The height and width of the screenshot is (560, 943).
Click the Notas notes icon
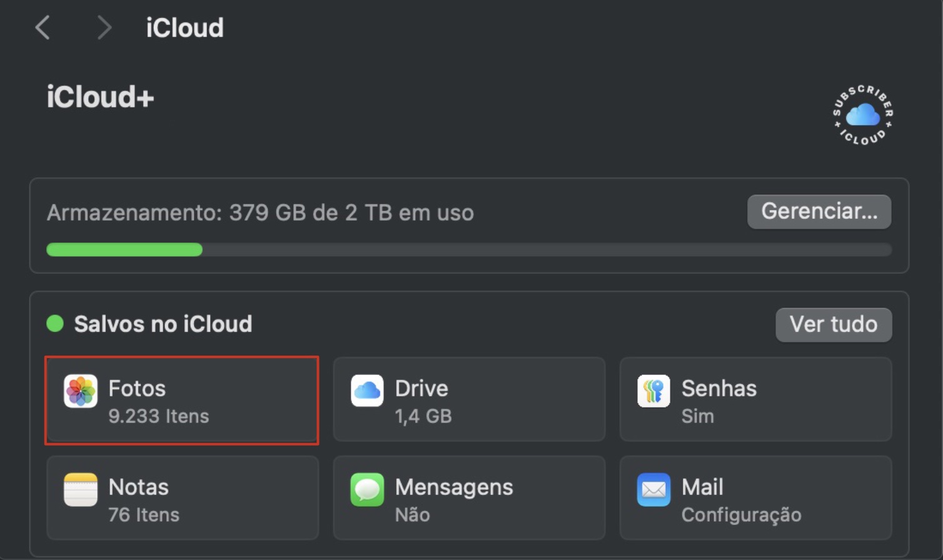click(x=81, y=490)
